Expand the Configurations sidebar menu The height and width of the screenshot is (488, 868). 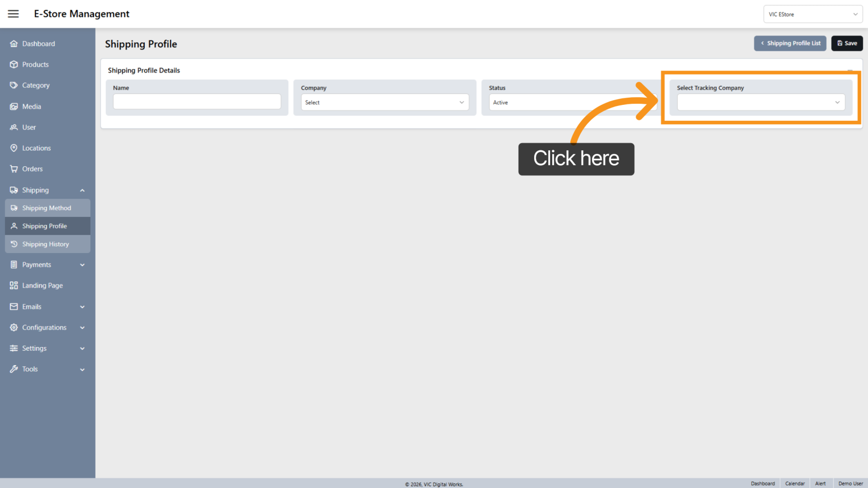82,328
